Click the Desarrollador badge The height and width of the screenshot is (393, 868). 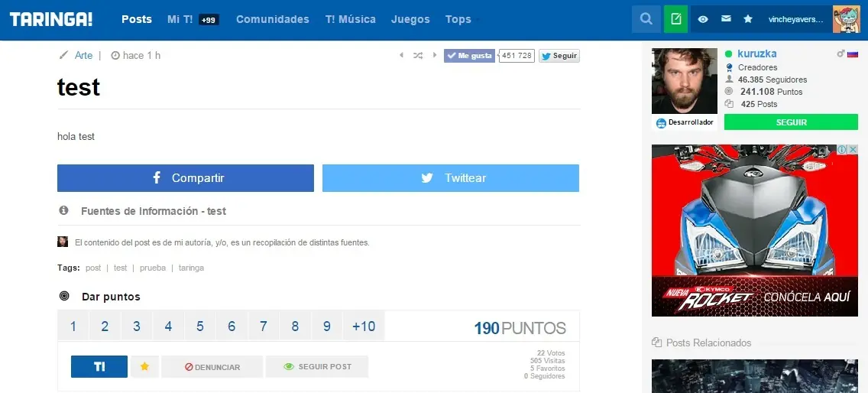684,122
